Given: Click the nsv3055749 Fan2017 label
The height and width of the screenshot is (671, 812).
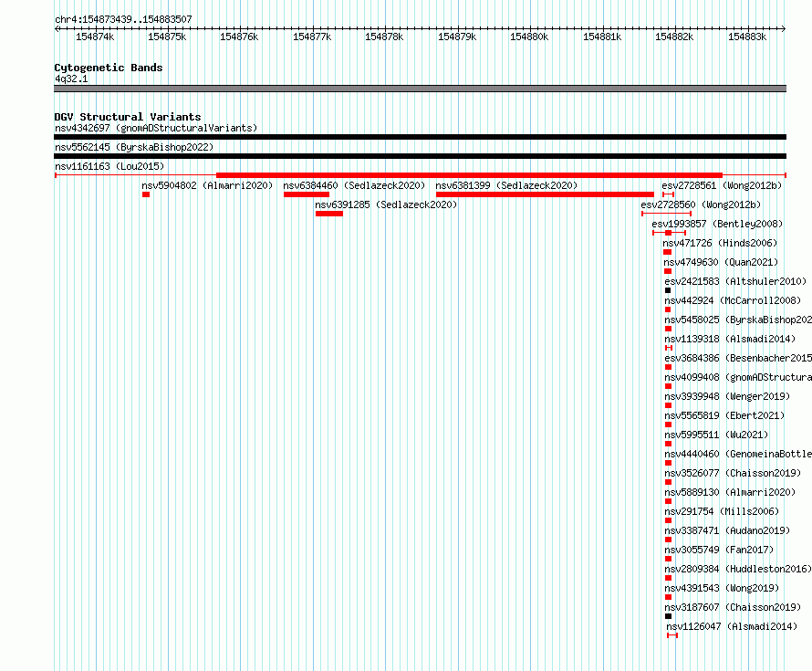Looking at the screenshot, I should 719,550.
